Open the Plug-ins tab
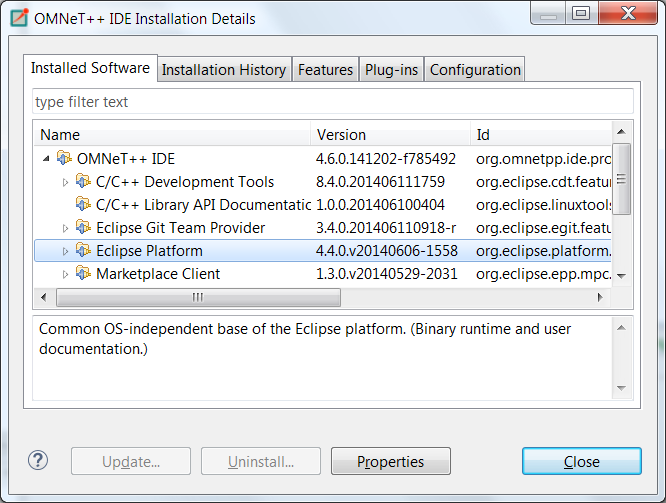Viewport: 666px width, 503px height. pyautogui.click(x=391, y=69)
